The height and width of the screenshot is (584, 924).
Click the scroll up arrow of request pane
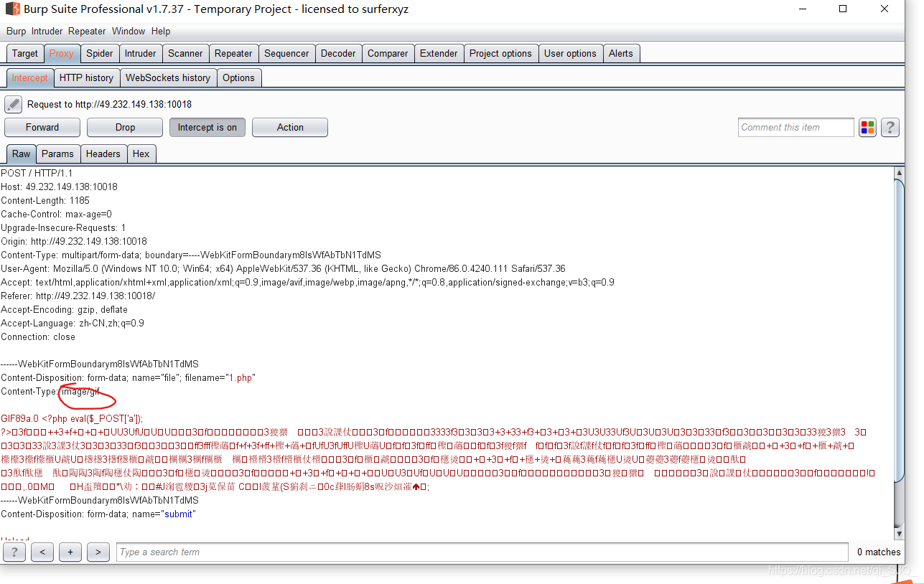click(900, 172)
